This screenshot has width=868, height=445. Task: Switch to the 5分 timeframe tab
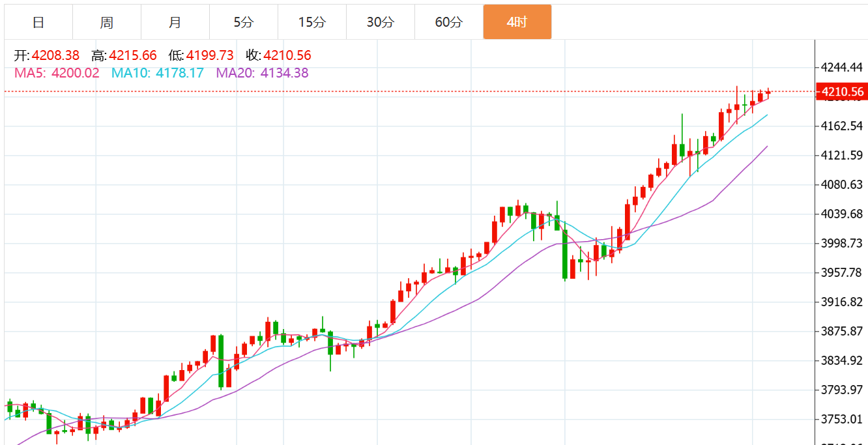[x=244, y=22]
